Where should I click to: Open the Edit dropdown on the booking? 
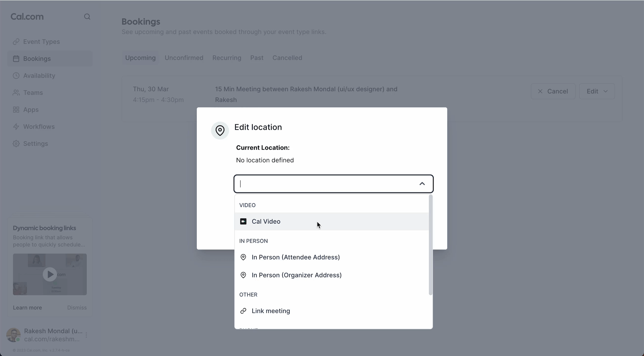tap(597, 91)
